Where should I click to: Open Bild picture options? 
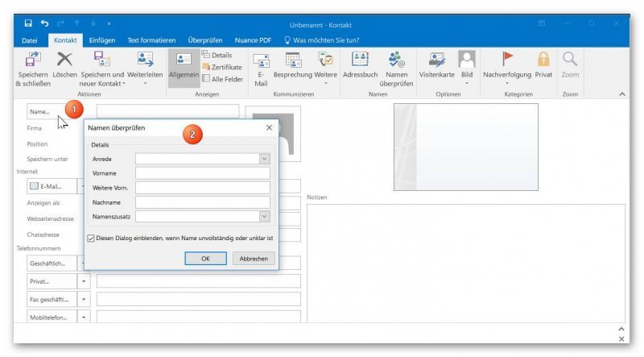click(x=467, y=68)
